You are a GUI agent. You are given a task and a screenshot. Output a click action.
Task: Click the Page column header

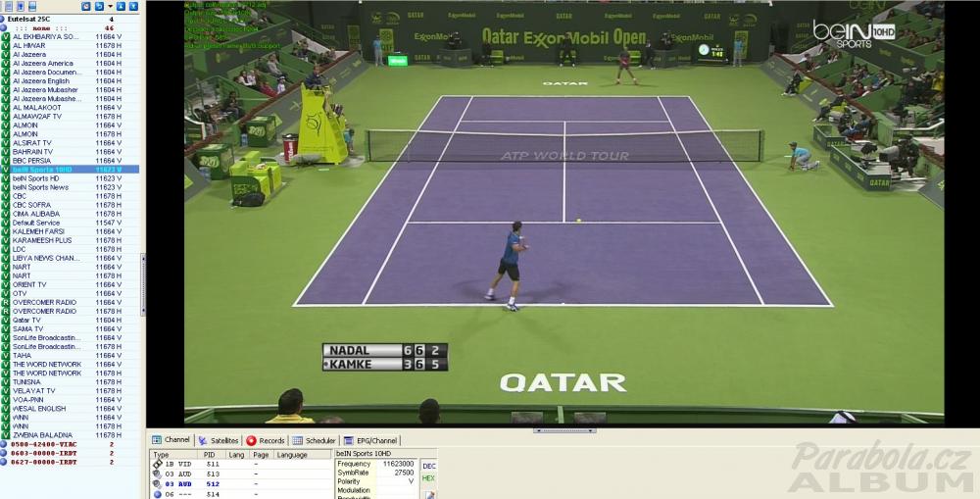[261, 455]
